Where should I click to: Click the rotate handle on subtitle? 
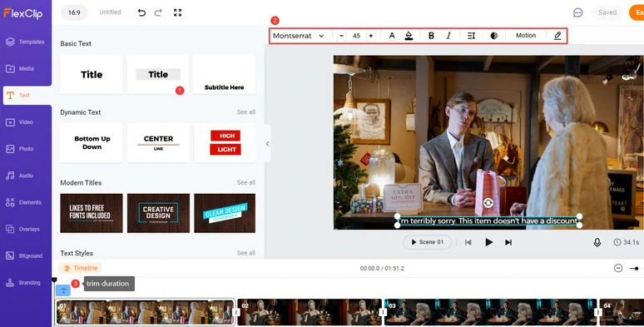tap(488, 202)
